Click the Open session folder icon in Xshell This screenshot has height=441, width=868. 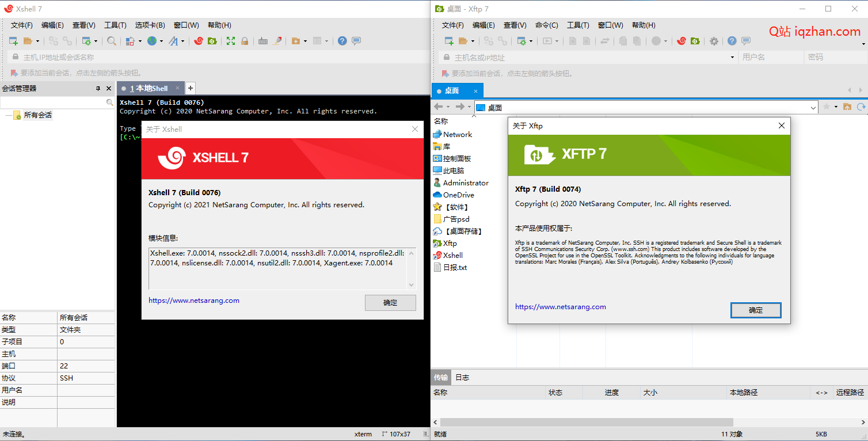pos(28,41)
